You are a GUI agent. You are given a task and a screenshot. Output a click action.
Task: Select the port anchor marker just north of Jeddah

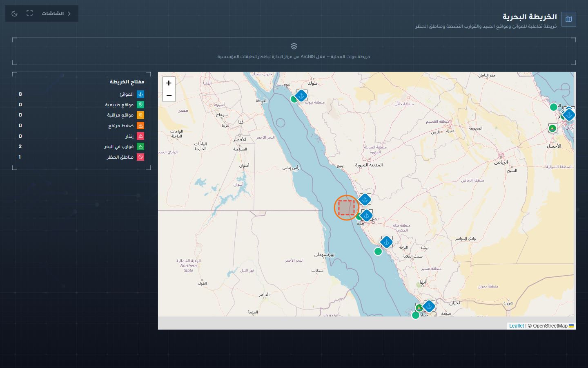[x=365, y=200]
